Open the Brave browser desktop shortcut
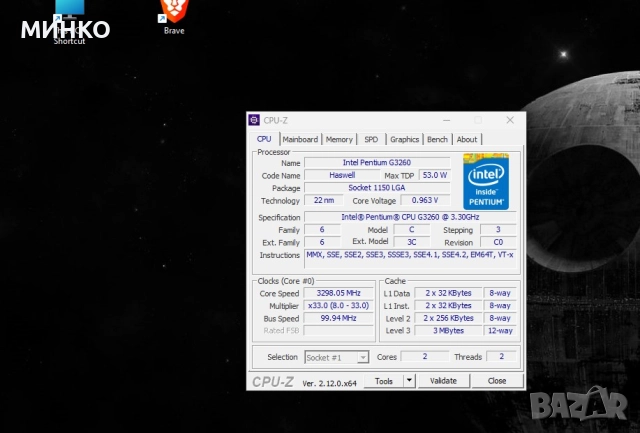 click(x=174, y=13)
